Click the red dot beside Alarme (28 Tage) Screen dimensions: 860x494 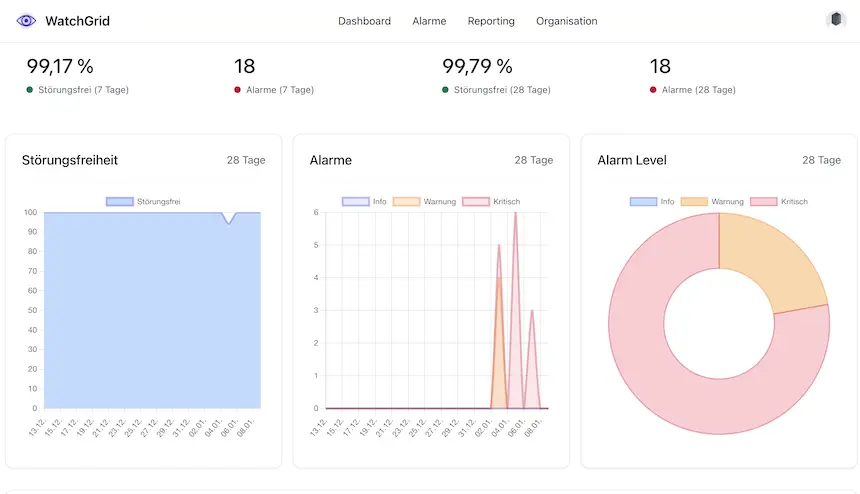click(653, 90)
